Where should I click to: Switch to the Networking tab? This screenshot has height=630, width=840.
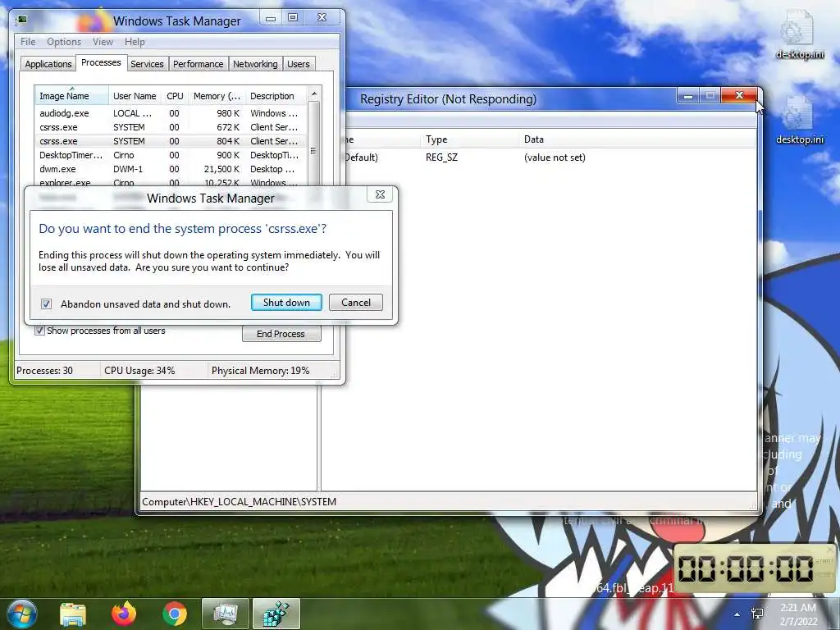255,64
